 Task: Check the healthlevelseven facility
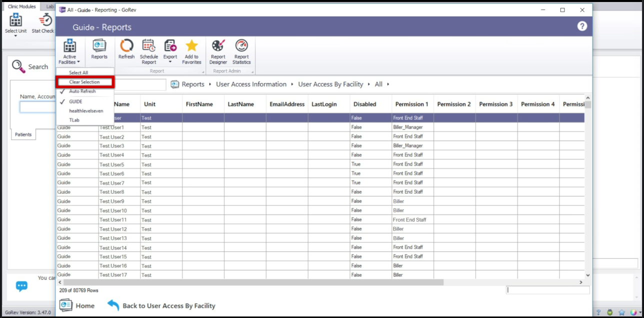[x=85, y=111]
